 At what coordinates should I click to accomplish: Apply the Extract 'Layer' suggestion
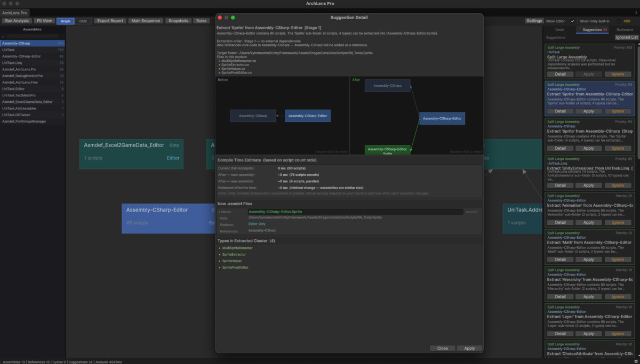point(589,334)
